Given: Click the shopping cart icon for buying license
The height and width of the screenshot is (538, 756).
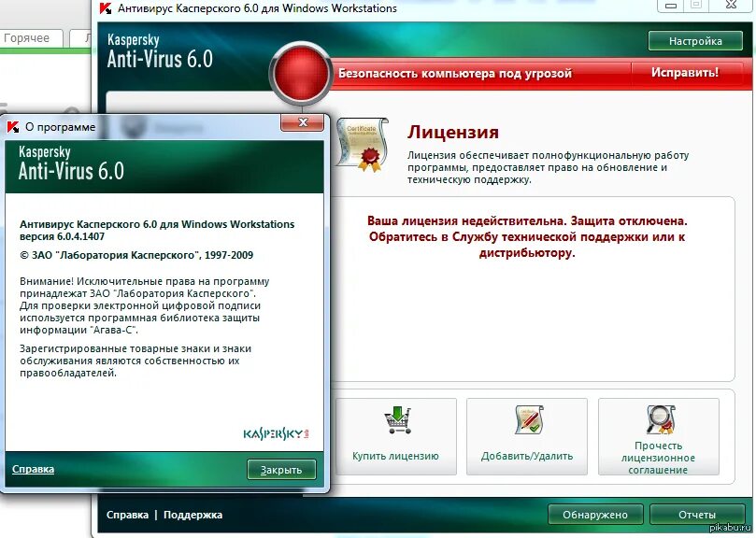Looking at the screenshot, I should 397,420.
